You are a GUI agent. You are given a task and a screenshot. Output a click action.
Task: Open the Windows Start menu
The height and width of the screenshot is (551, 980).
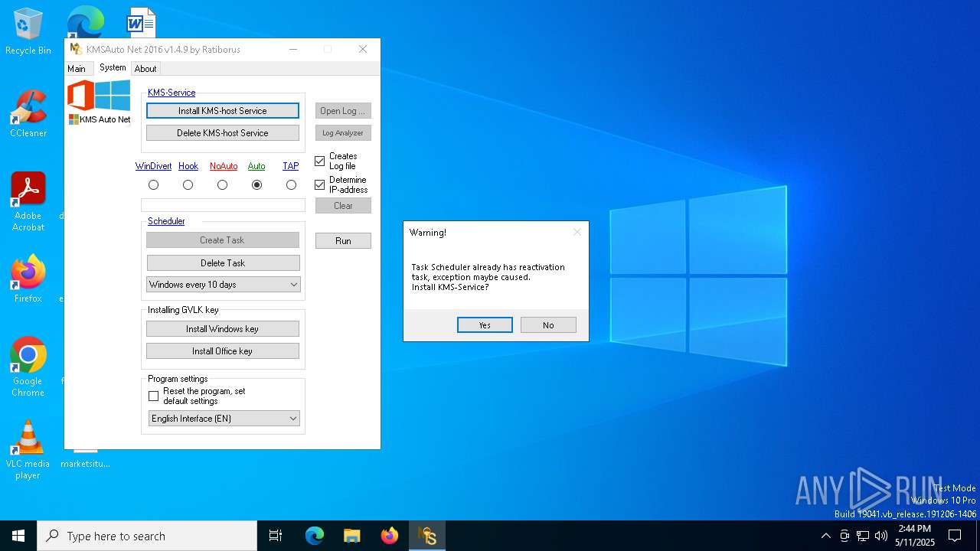(18, 536)
